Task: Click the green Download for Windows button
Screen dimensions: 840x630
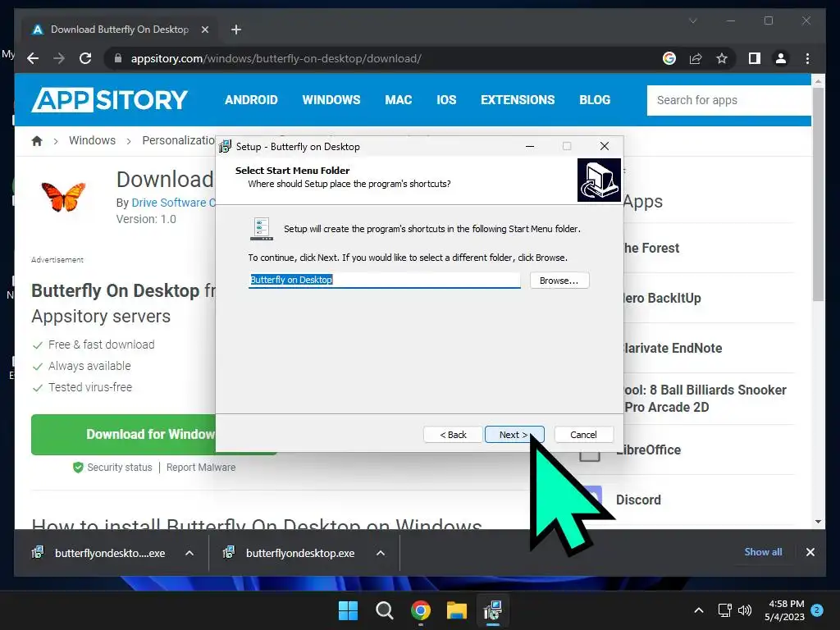Action: (123, 435)
